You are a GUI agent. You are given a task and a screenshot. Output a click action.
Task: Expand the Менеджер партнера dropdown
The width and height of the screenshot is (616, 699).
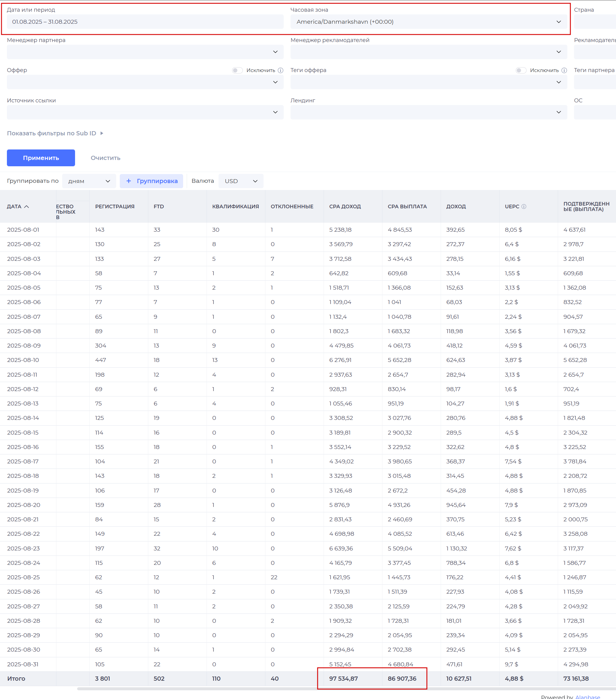click(x=145, y=52)
